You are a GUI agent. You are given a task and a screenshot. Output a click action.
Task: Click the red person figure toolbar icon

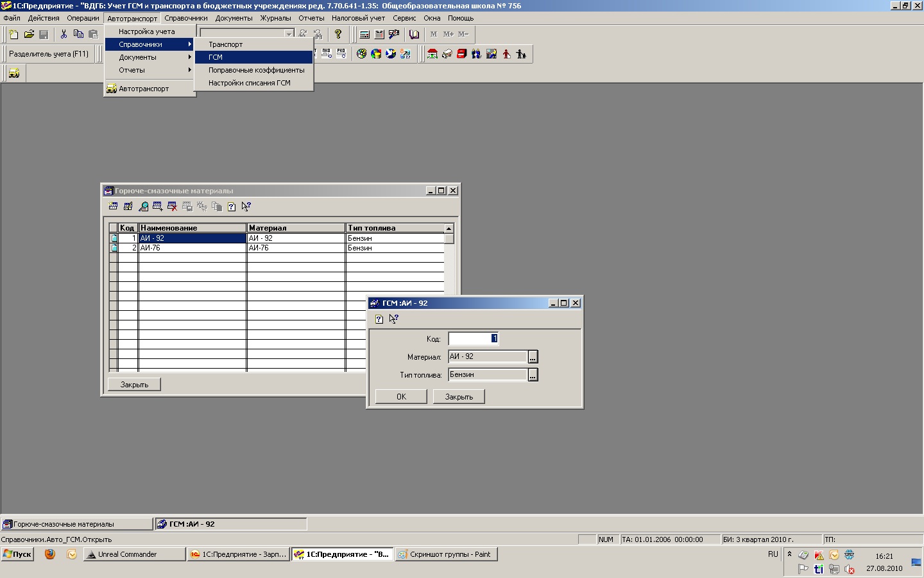506,54
